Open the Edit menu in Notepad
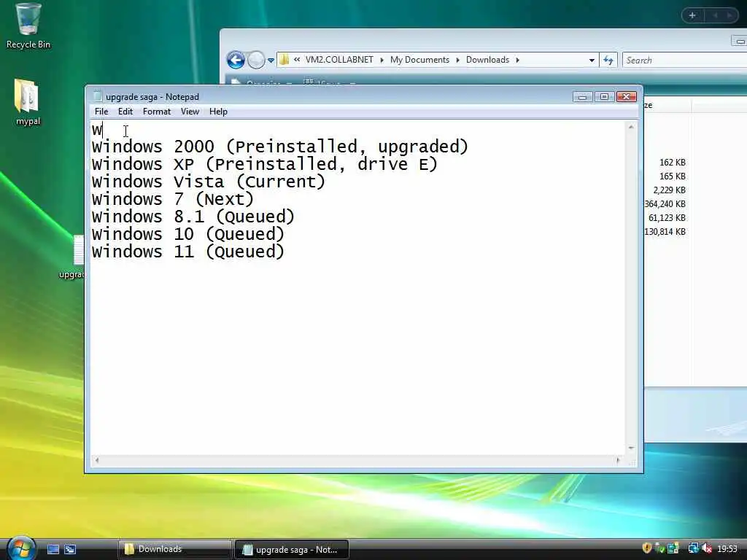 pyautogui.click(x=125, y=112)
